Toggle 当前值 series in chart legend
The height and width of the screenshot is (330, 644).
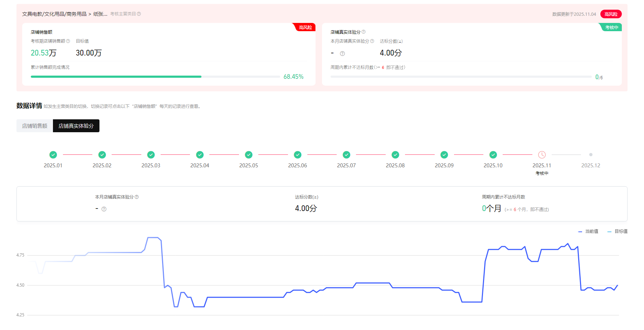pos(588,231)
